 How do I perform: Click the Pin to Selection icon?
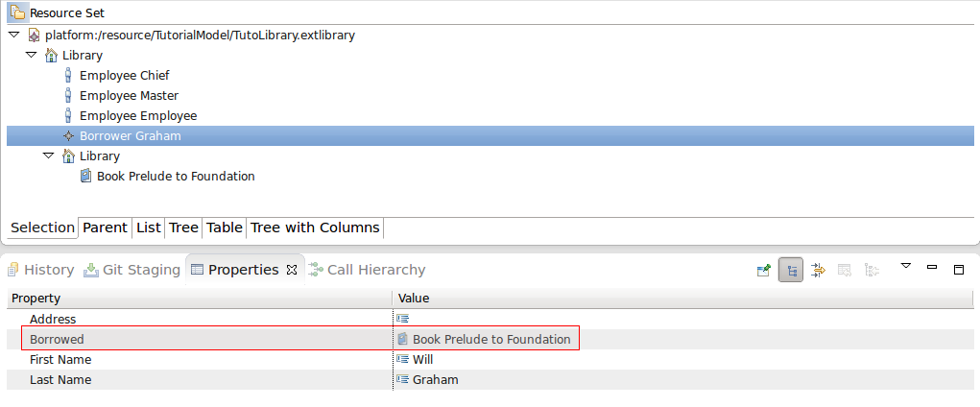click(x=764, y=270)
